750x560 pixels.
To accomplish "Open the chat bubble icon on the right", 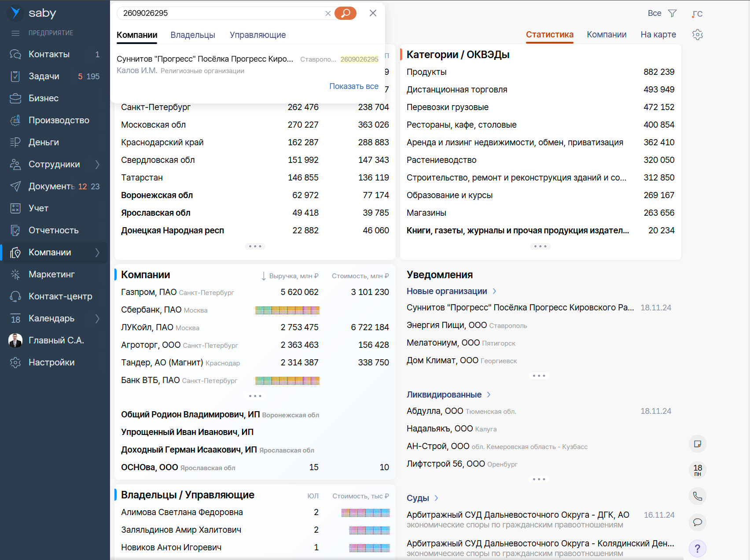I will 697,523.
